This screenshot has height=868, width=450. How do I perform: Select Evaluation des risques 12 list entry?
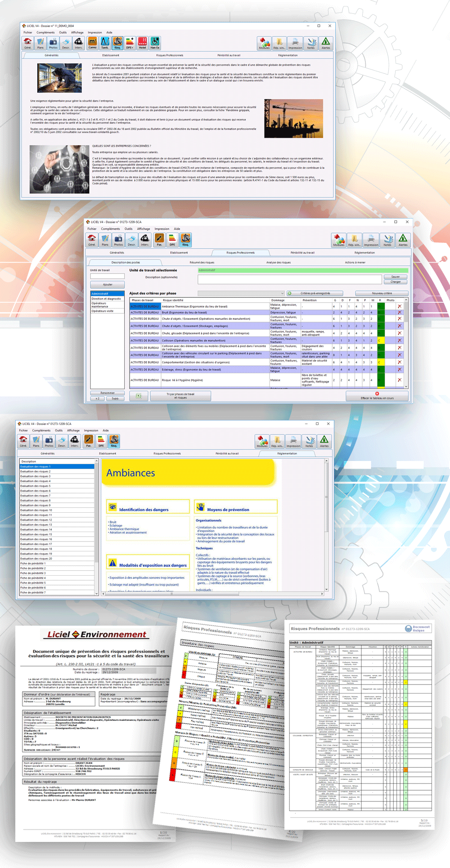[57, 520]
